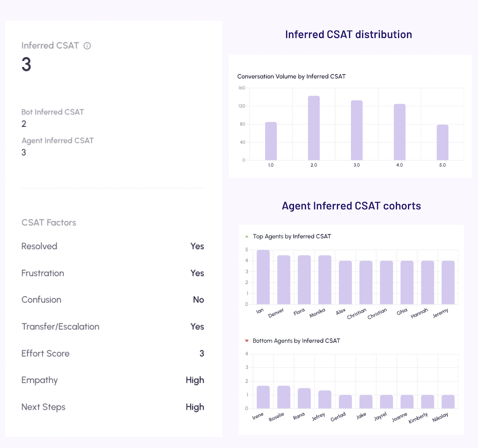Screen dimensions: 478x448
Task: Click Jeremy's bar in the Top Agents chart
Action: click(x=448, y=282)
